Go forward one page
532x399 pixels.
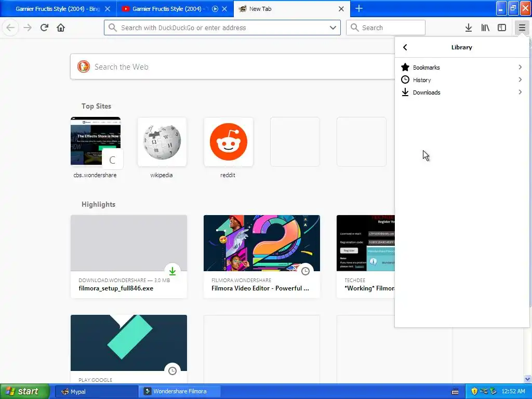[28, 28]
